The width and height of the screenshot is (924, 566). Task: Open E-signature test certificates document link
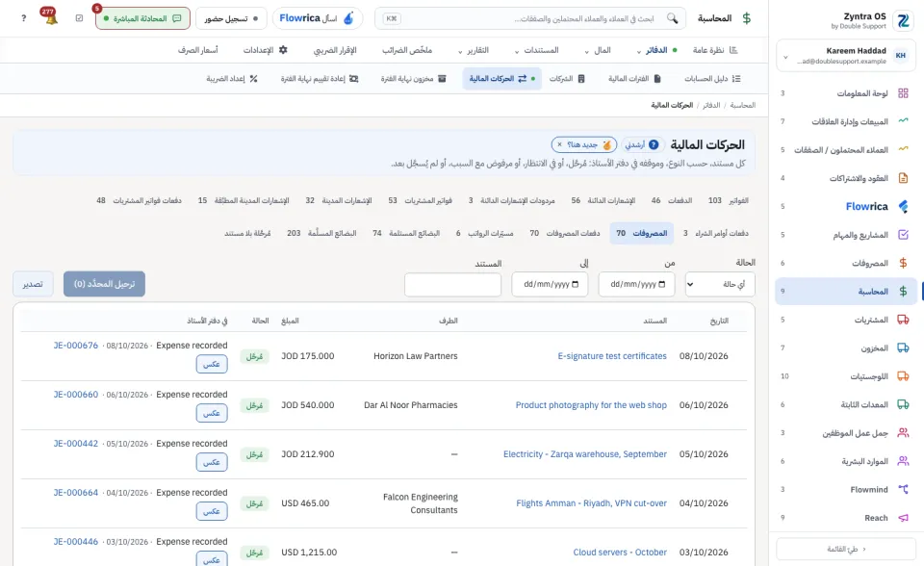coord(612,356)
